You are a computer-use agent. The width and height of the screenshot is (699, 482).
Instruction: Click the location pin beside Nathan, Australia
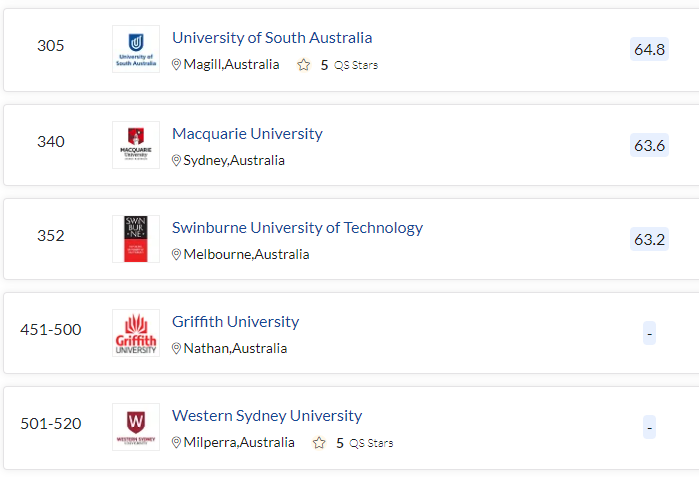pos(177,349)
